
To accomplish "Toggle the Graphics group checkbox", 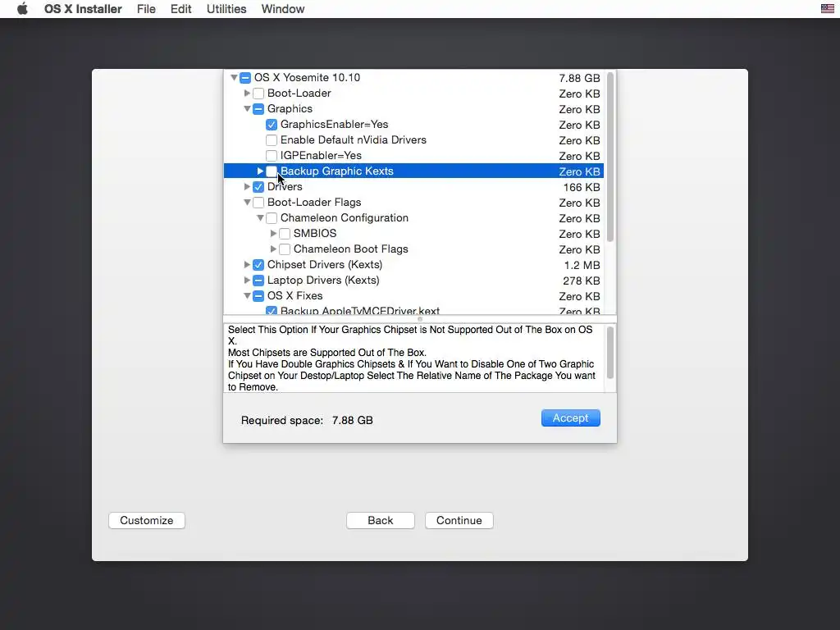I will 258,109.
